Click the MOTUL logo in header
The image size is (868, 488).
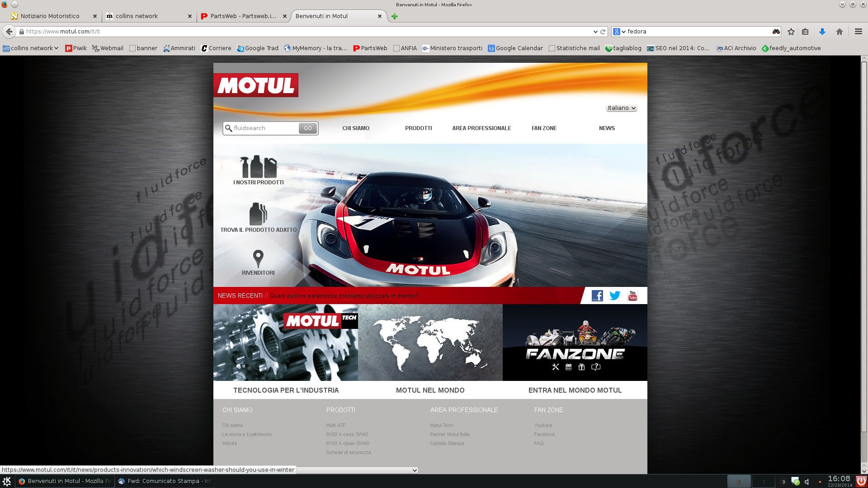[256, 85]
